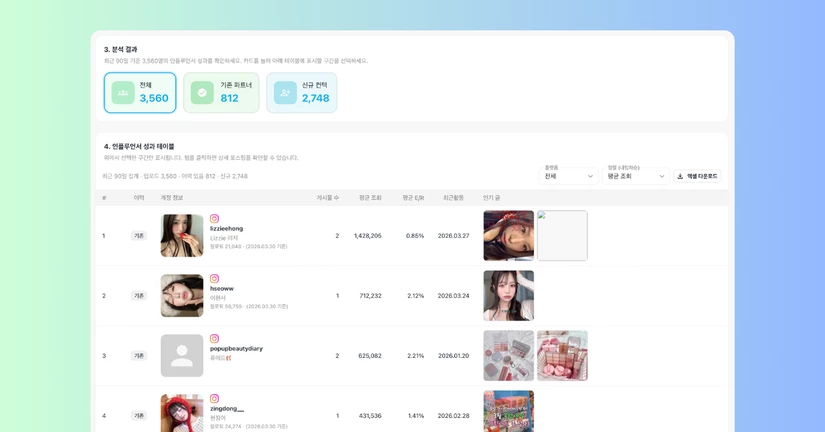This screenshot has height=432, width=825.
Task: Click the 1.41% engagement rate cell
Action: pos(416,416)
